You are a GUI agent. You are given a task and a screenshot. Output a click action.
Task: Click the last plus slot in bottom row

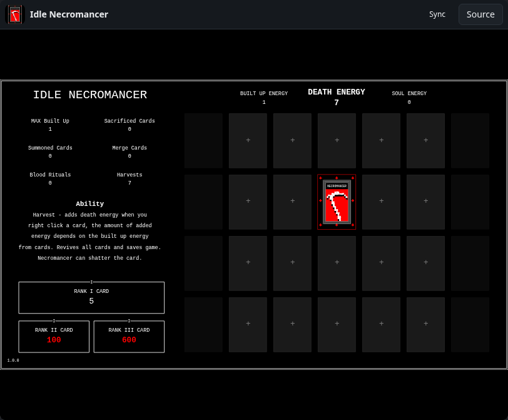tap(425, 324)
